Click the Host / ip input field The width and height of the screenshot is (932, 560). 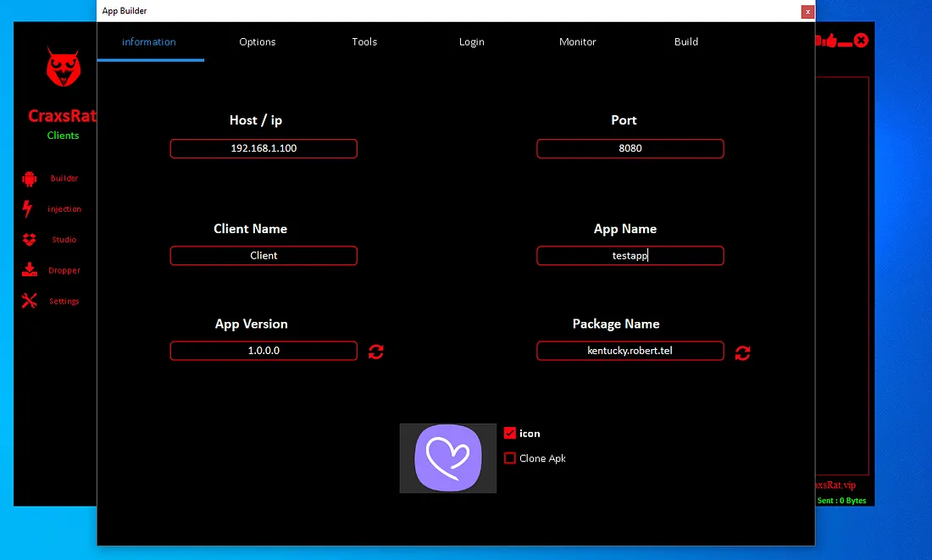click(264, 148)
